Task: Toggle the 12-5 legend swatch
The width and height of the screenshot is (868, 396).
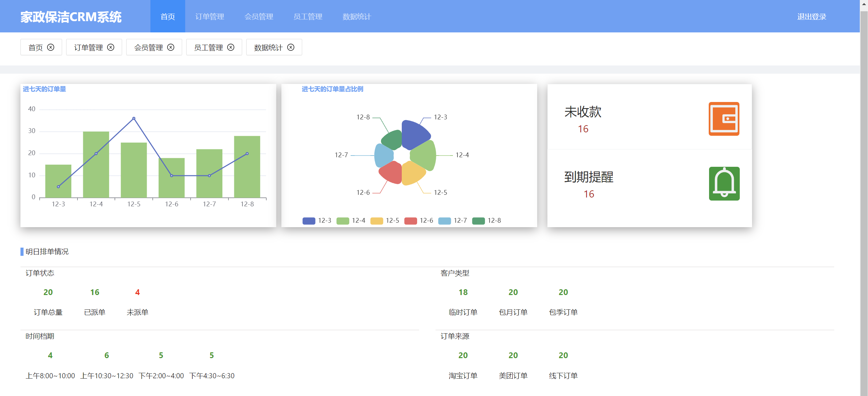Action: click(x=377, y=221)
